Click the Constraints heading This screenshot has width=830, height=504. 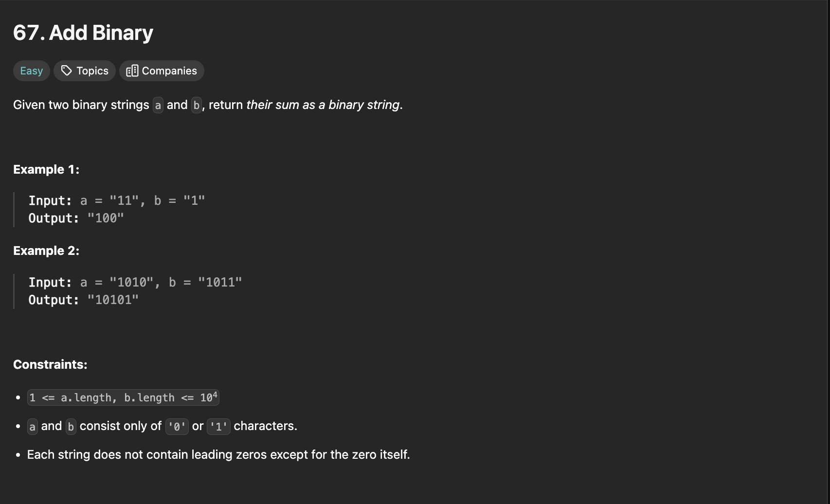coord(50,365)
